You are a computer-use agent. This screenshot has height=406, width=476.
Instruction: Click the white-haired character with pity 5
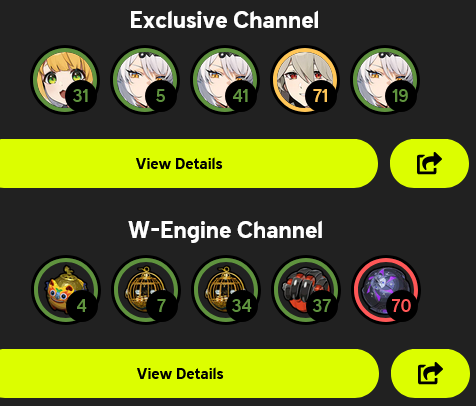click(x=145, y=79)
